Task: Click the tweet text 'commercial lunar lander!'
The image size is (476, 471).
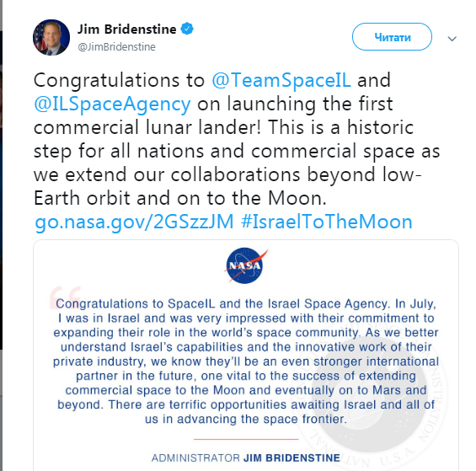Action: tap(147, 127)
